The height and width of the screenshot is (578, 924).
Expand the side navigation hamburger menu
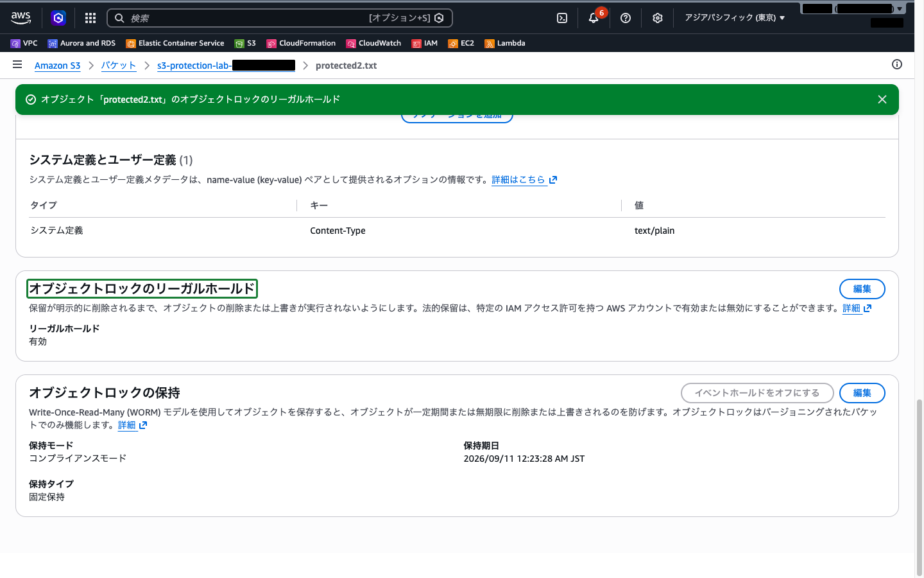[17, 64]
